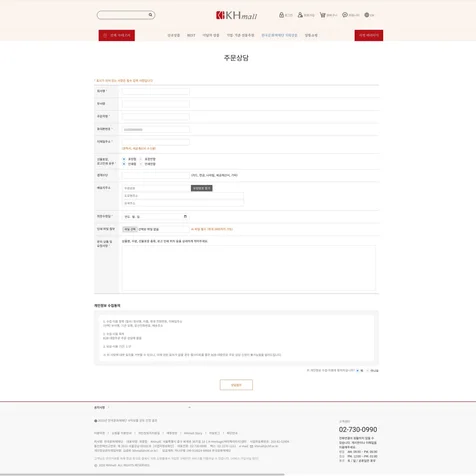Open the red all-categories menu button
476x476 pixels.
click(117, 35)
